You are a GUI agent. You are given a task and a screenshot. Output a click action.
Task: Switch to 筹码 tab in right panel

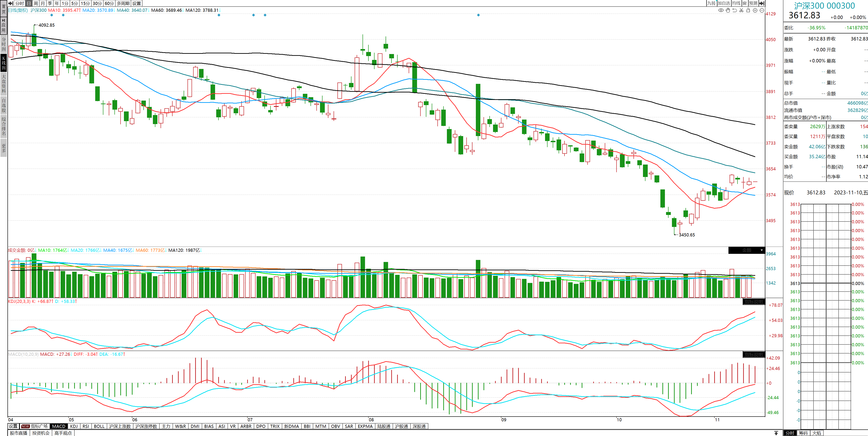pos(803,433)
